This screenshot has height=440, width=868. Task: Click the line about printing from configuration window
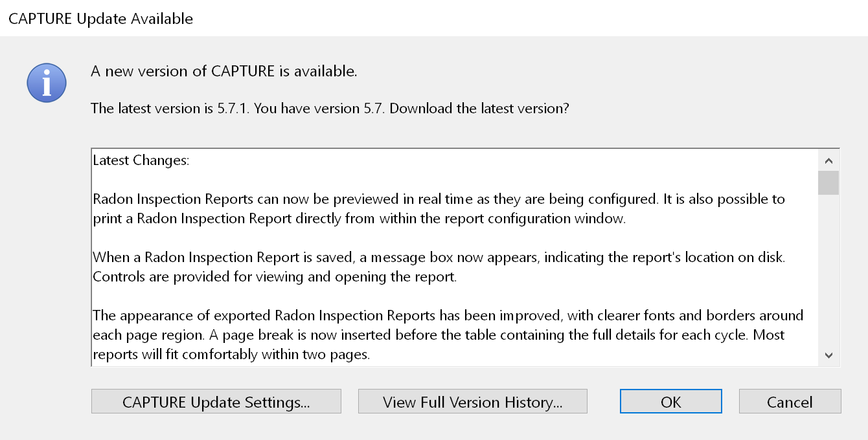pyautogui.click(x=359, y=218)
